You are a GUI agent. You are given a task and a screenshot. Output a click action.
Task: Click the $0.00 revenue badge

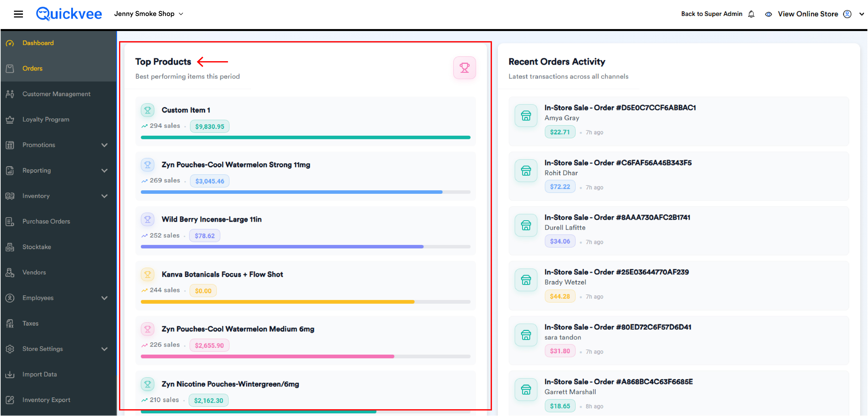[203, 291]
